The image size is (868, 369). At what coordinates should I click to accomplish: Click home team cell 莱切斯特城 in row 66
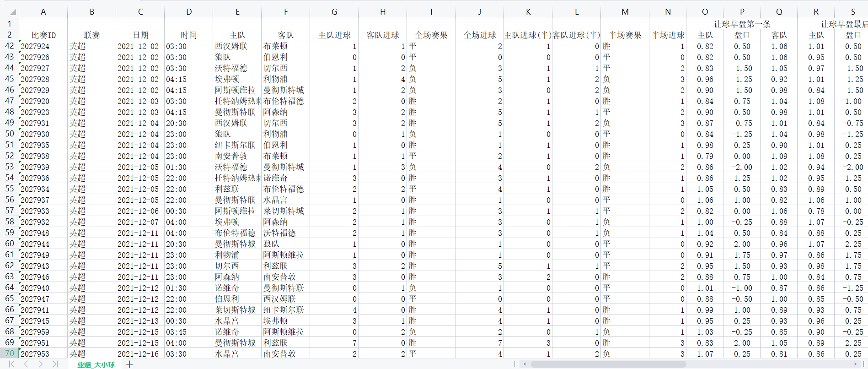(x=237, y=310)
